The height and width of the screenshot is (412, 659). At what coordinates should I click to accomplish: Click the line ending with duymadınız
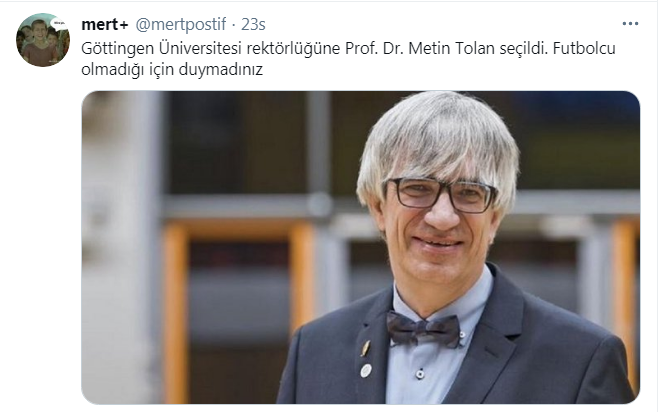(x=172, y=69)
